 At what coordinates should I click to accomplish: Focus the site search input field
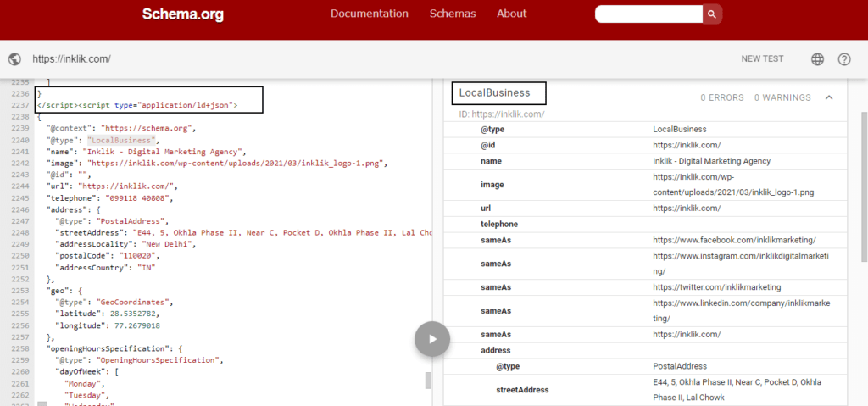(x=648, y=14)
